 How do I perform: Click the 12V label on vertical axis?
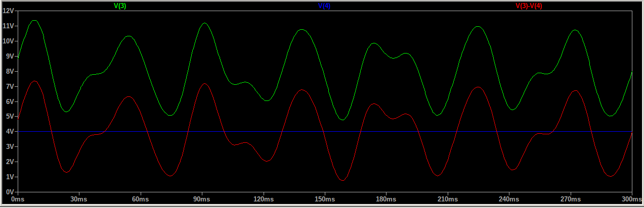pyautogui.click(x=9, y=11)
